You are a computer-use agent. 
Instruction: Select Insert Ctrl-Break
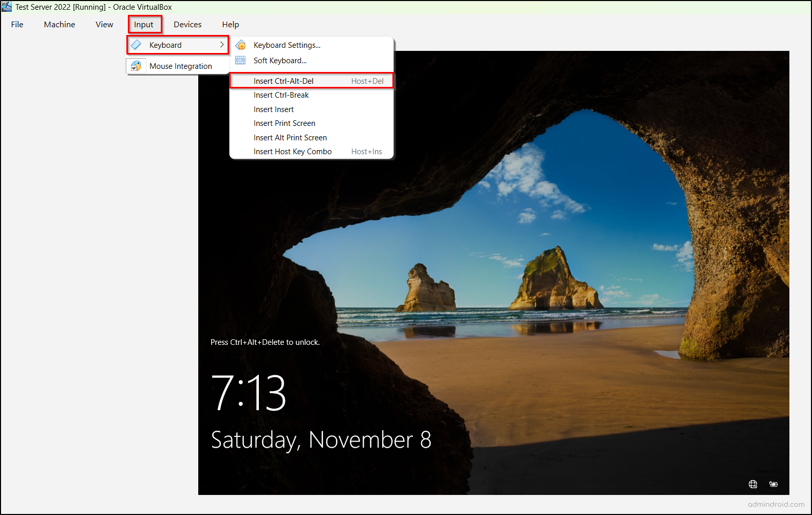(x=311, y=95)
